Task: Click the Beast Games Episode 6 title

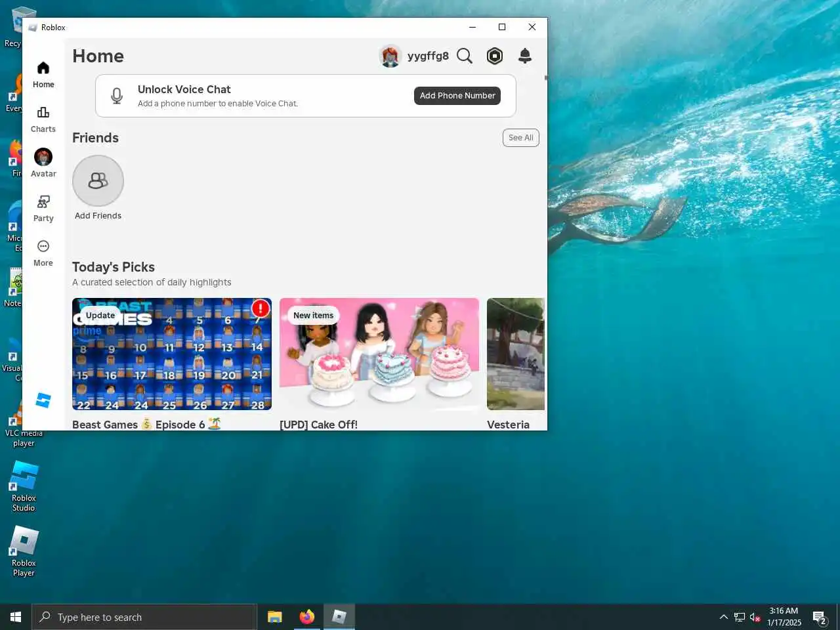Action: 146,425
